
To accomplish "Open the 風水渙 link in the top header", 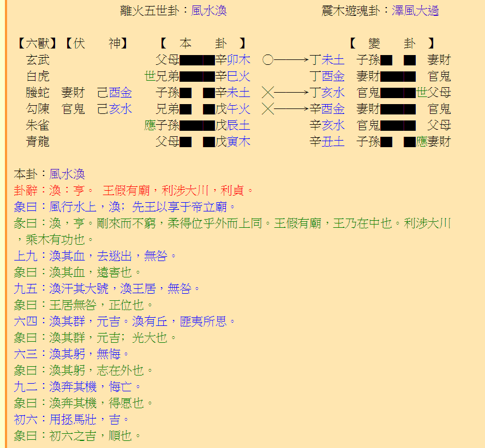I will coord(209,11).
